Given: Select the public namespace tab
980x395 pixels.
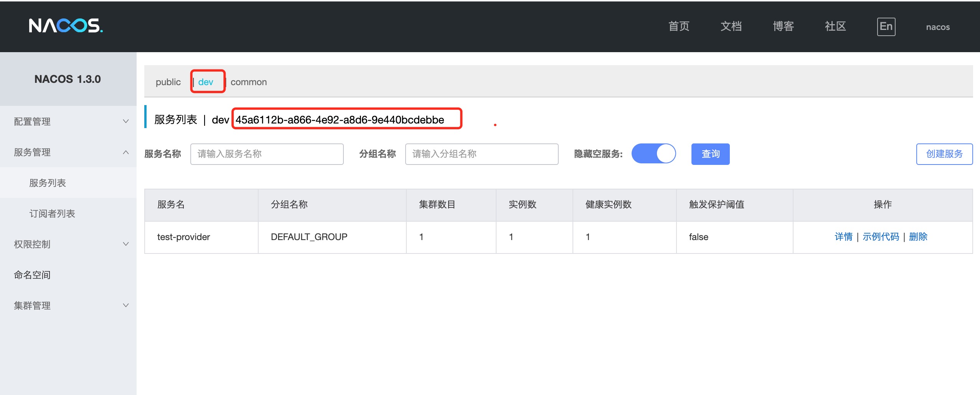Looking at the screenshot, I should (168, 82).
